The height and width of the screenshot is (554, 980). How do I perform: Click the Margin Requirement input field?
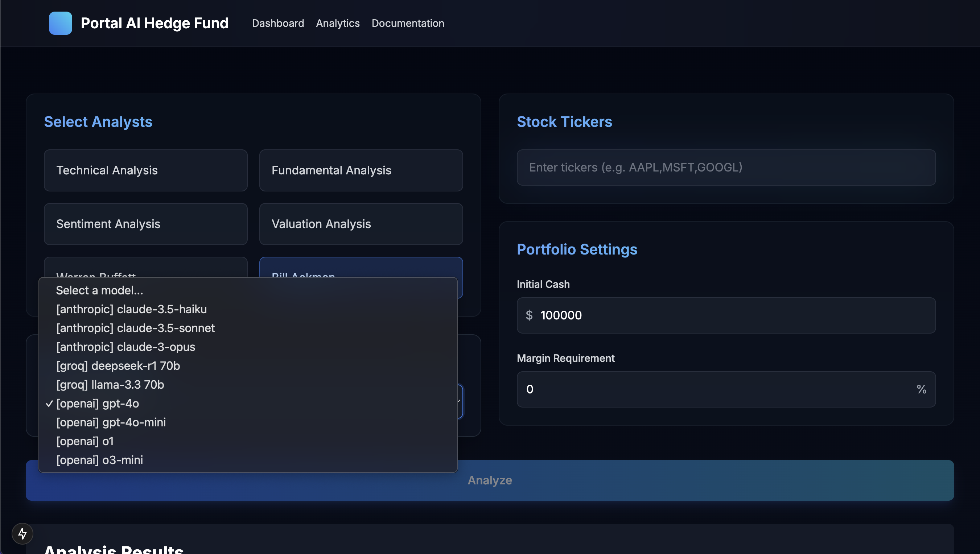coord(726,389)
